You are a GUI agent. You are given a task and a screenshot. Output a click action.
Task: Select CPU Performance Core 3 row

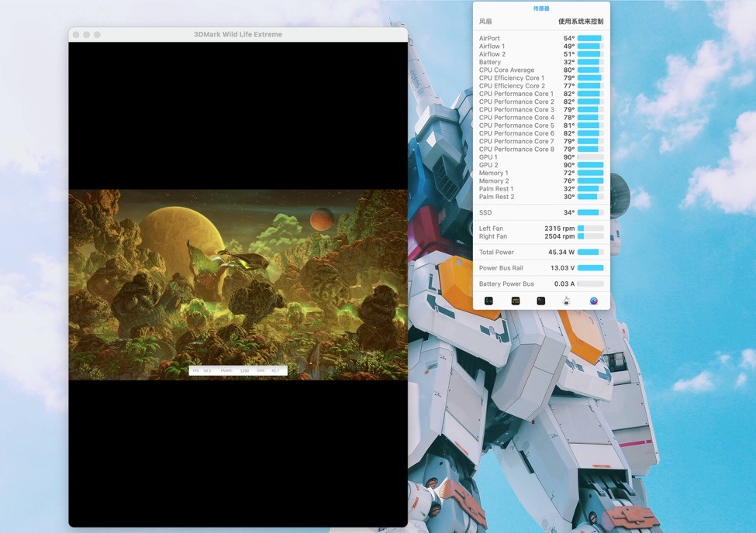pos(541,109)
